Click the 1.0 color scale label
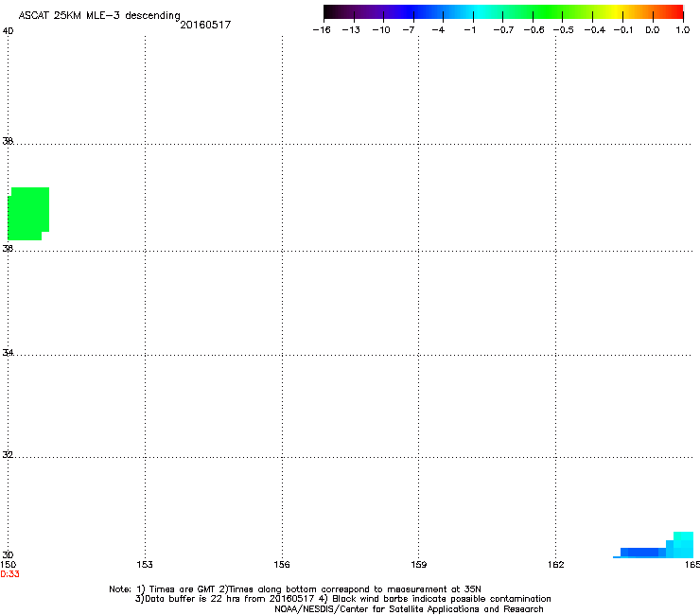700x615 pixels. point(683,30)
